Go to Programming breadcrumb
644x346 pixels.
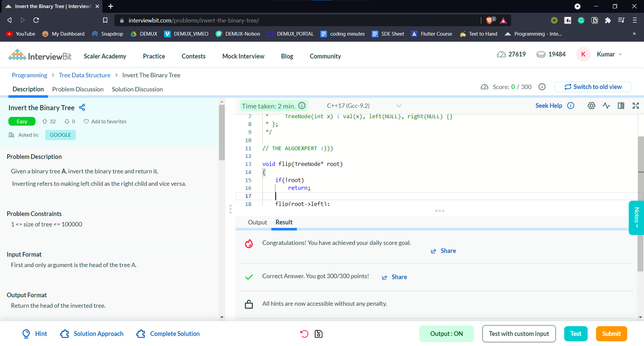(x=30, y=75)
